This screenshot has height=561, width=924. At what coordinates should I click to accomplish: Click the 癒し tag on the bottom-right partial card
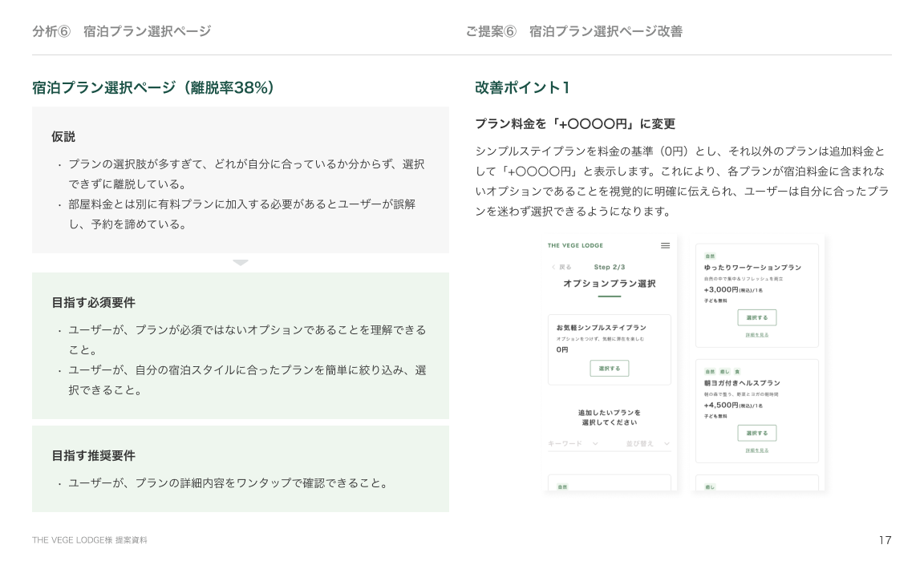pos(709,486)
